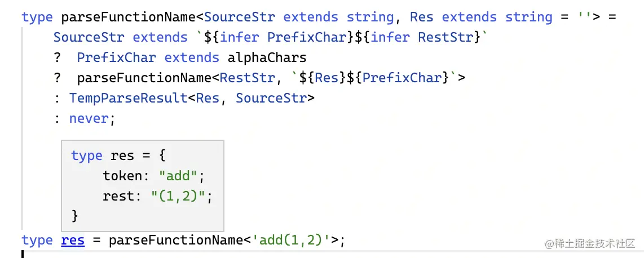The width and height of the screenshot is (644, 258).
Task: Click TempParseResult type name
Action: pyautogui.click(x=128, y=98)
